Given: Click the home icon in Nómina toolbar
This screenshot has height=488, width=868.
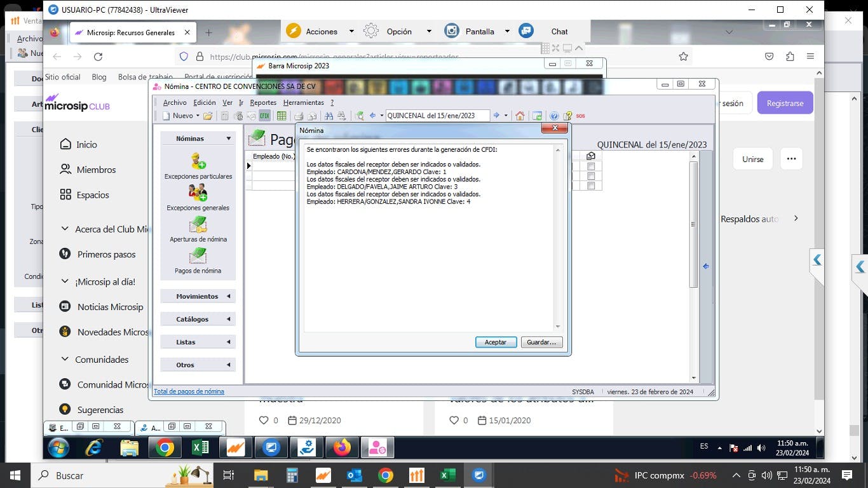Looking at the screenshot, I should [520, 116].
